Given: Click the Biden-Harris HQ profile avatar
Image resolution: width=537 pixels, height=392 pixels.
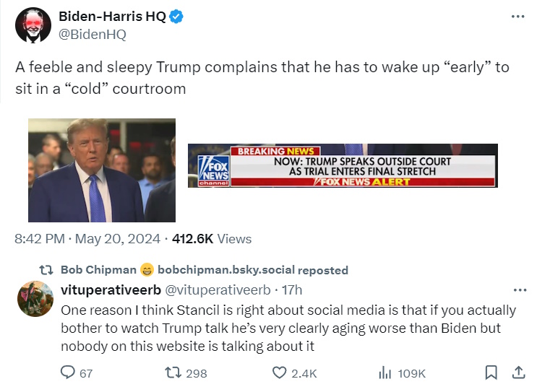Looking at the screenshot, I should click(31, 26).
